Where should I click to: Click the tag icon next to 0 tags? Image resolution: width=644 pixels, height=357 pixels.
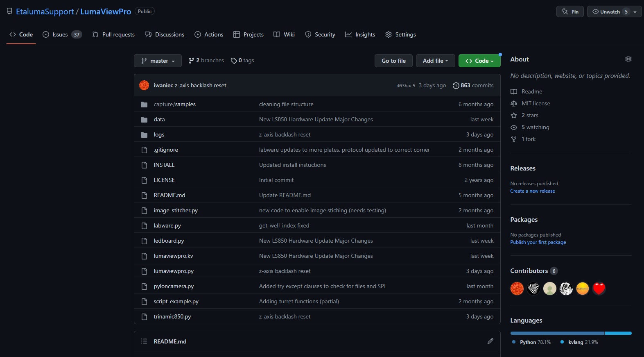234,61
